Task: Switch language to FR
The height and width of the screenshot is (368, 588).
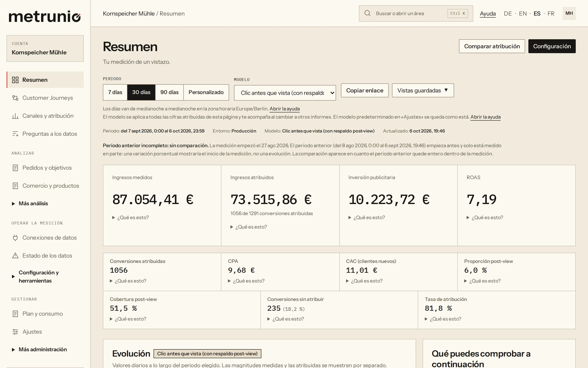Action: point(551,14)
